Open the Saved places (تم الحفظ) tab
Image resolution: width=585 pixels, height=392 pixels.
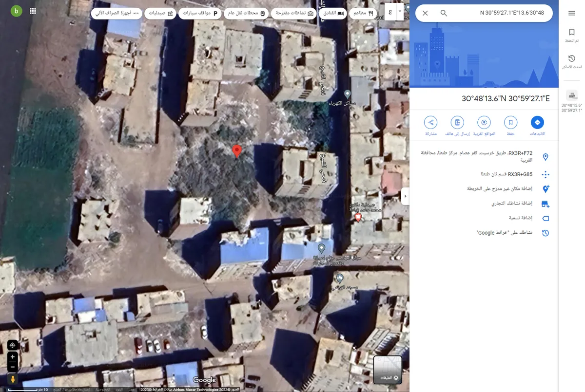pos(572,36)
